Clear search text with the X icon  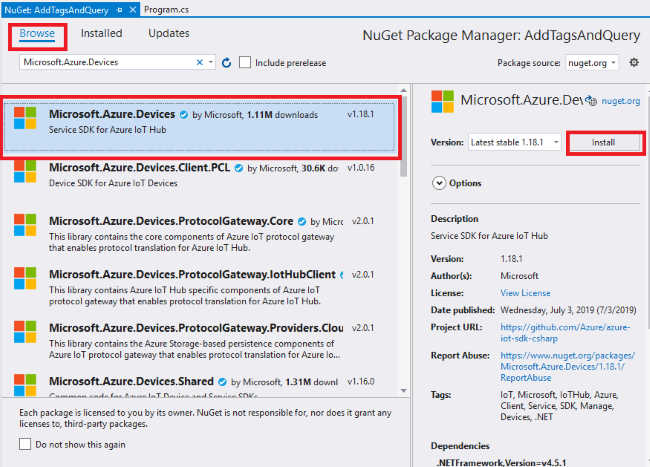(199, 63)
